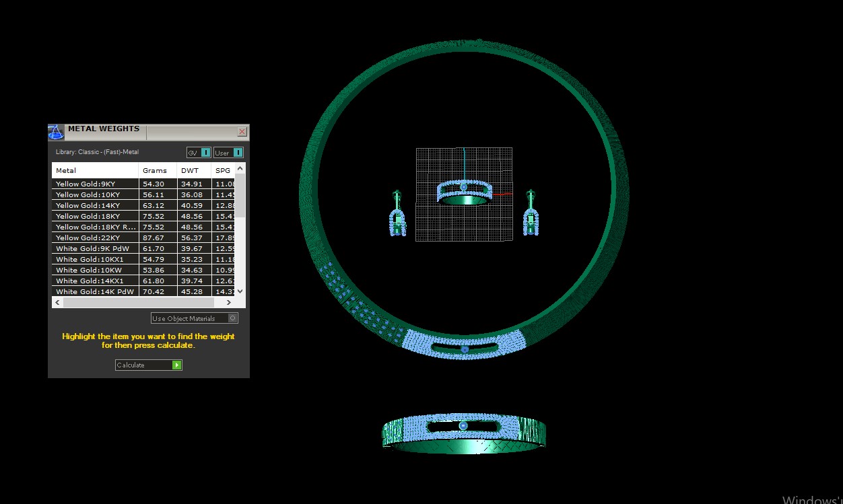Click the Calculate button
This screenshot has height=504, width=843.
(x=149, y=365)
